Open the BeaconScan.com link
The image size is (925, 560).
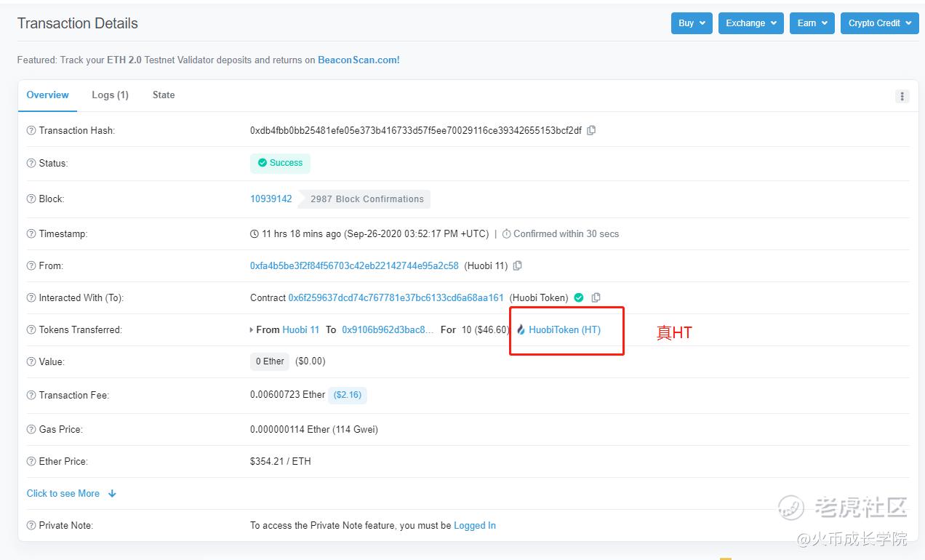click(359, 60)
